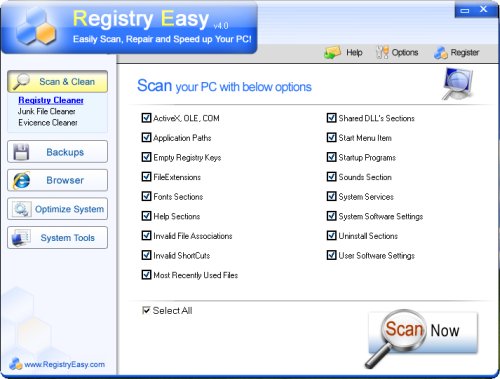Click the Register hexagon icon
This screenshot has width=500, height=379.
441,53
